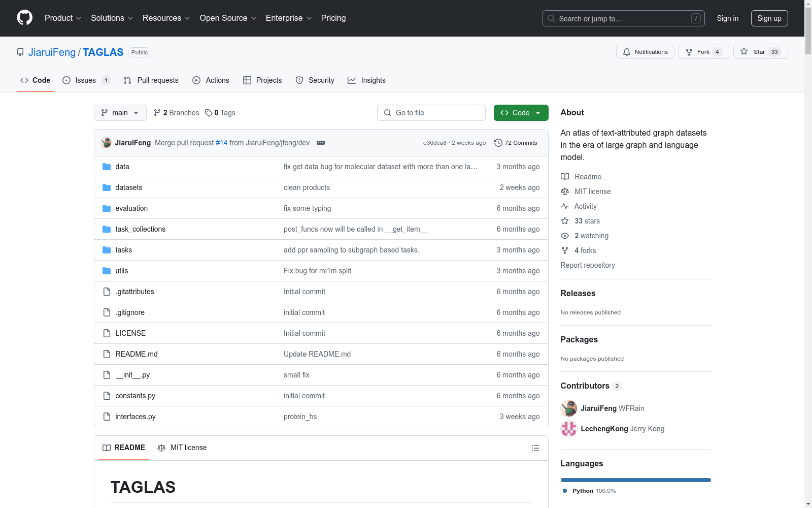Open the task_collections folder
The height and width of the screenshot is (508, 812).
pyautogui.click(x=141, y=229)
